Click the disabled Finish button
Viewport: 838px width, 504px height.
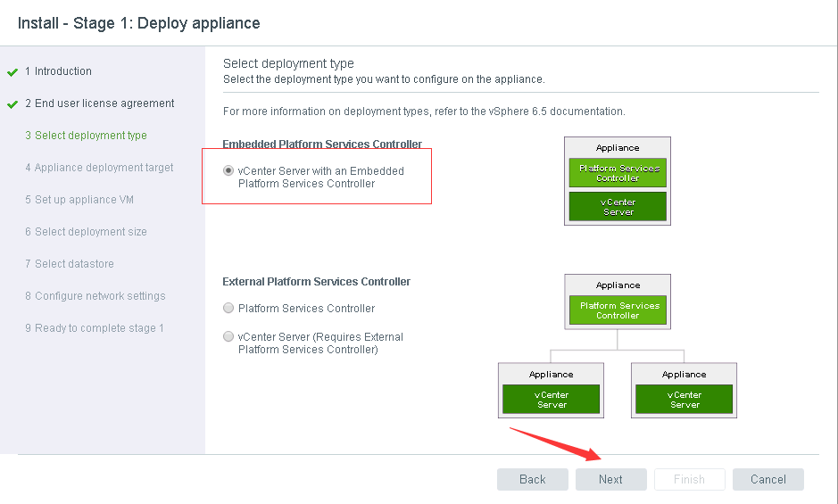click(690, 479)
